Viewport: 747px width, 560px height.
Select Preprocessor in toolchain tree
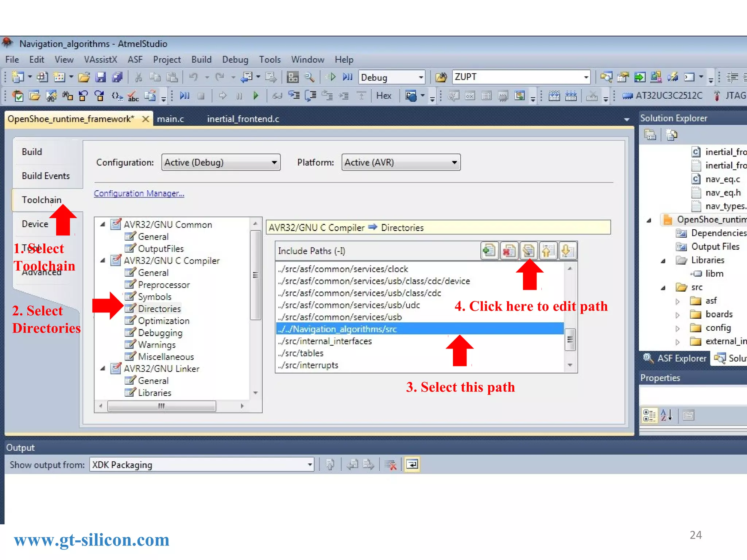tap(164, 284)
